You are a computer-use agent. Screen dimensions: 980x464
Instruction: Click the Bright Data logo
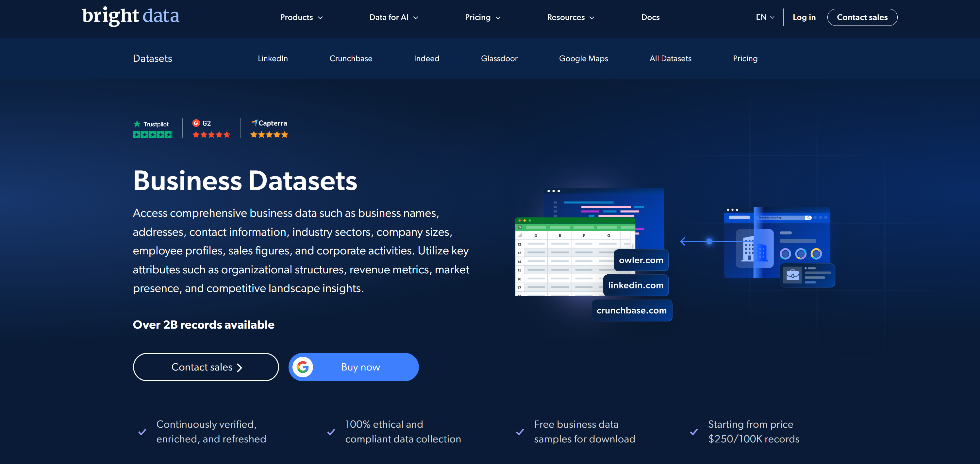pyautogui.click(x=131, y=16)
